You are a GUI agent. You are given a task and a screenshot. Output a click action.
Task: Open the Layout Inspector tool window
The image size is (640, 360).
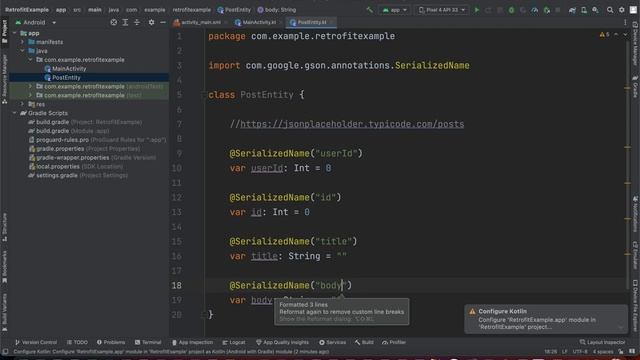coord(602,342)
